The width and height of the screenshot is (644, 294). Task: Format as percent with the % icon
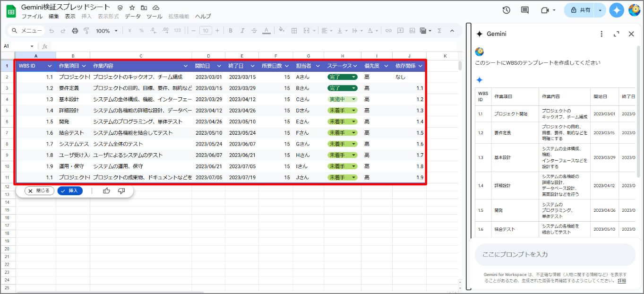coord(141,31)
